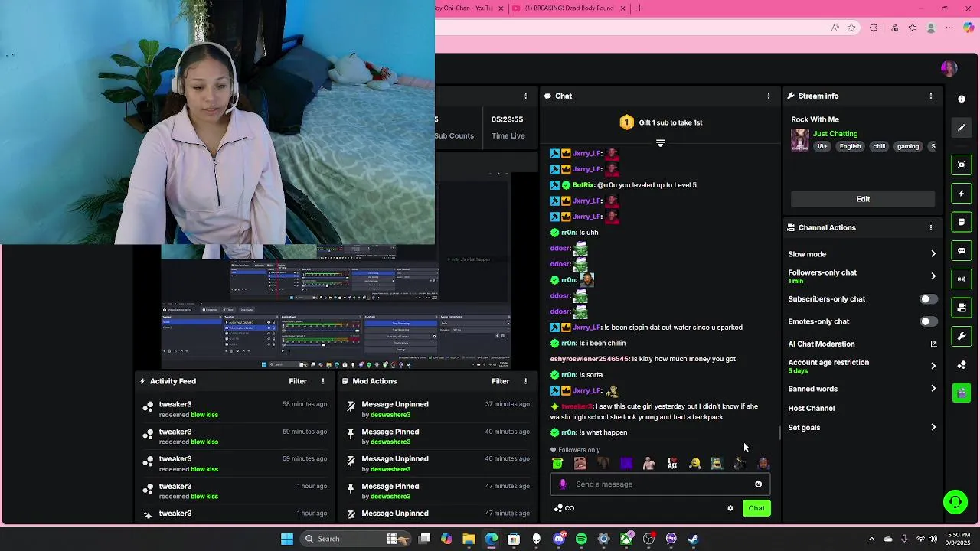Screen dimensions: 980x551
Task: Open Mod Actions three-dot menu
Action: [525, 381]
